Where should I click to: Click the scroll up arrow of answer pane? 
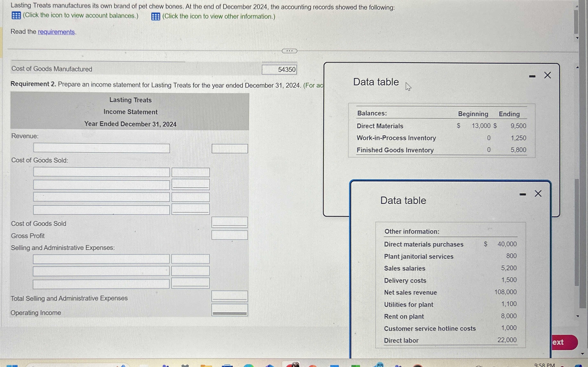click(x=577, y=67)
